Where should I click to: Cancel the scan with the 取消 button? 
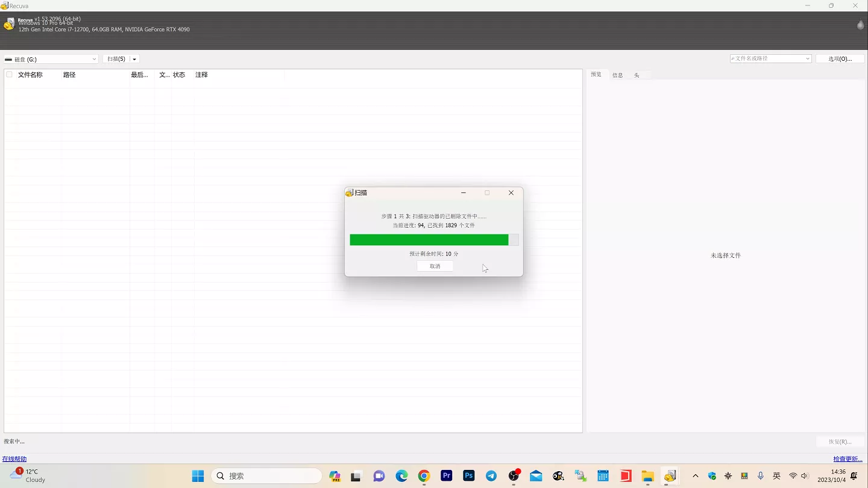[x=435, y=266]
